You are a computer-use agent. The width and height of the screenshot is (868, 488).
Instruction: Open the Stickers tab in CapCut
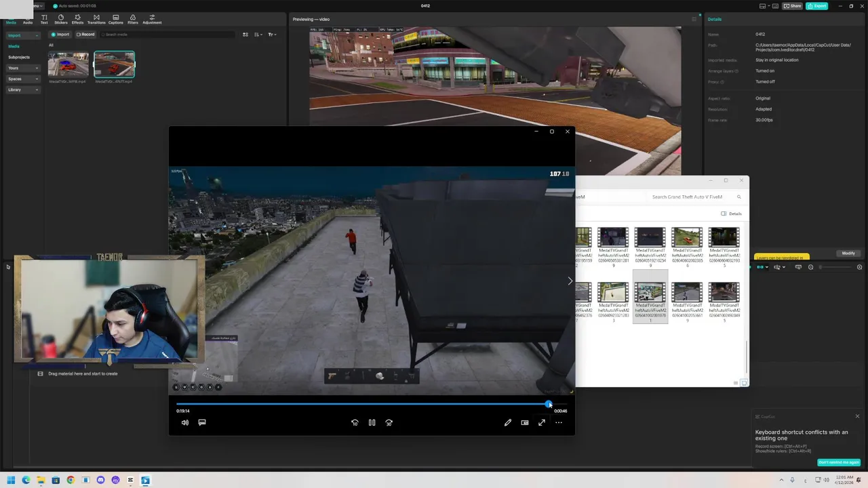(x=61, y=20)
